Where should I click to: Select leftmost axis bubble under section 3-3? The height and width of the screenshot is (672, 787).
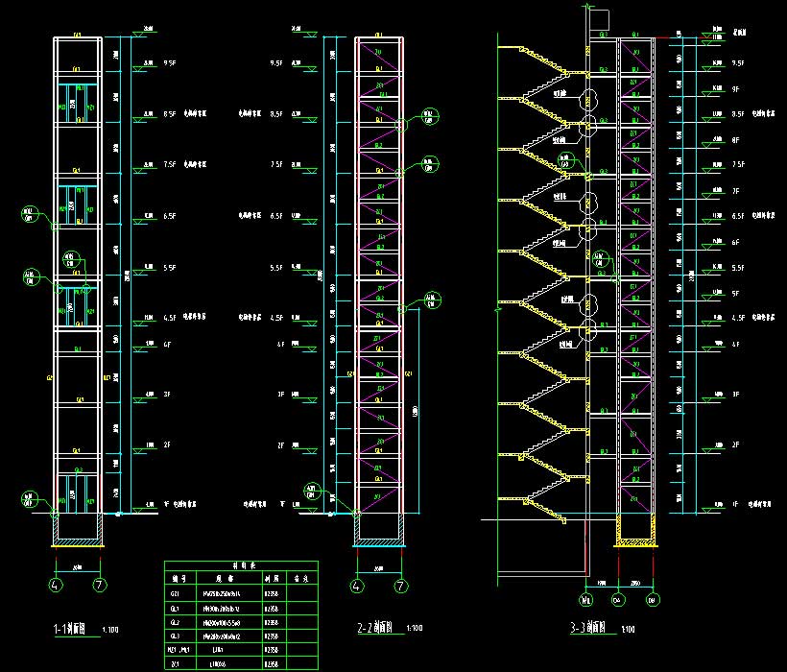coord(585,602)
